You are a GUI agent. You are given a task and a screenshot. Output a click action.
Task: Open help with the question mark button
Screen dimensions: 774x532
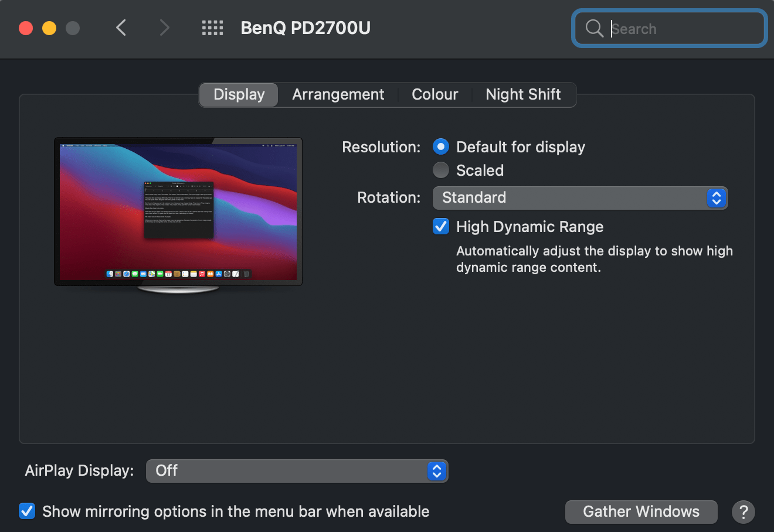click(743, 512)
